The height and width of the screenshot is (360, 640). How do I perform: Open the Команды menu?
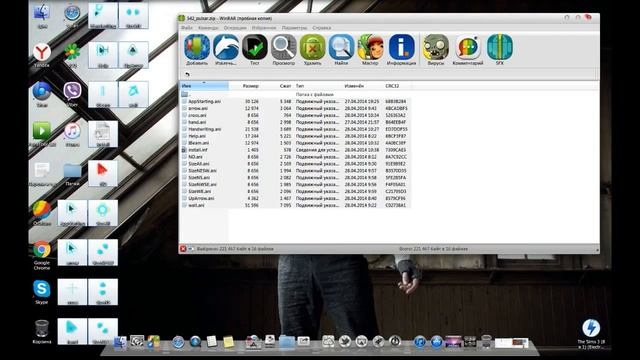click(208, 28)
